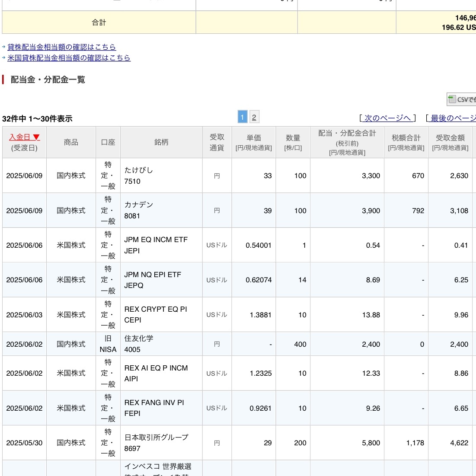Image resolution: width=476 pixels, height=476 pixels.
Task: Open 貸株配当金相当額の確認はこちら link
Action: coord(61,47)
